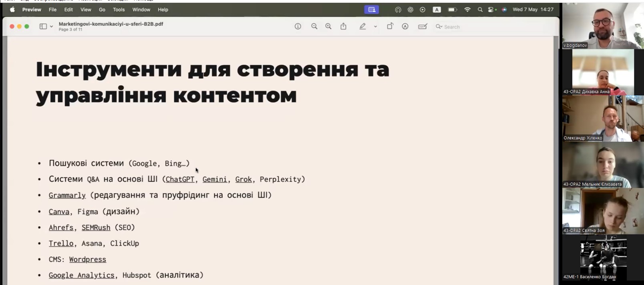Select v.bogdanov video thumbnail
The width and height of the screenshot is (644, 285).
point(603,26)
